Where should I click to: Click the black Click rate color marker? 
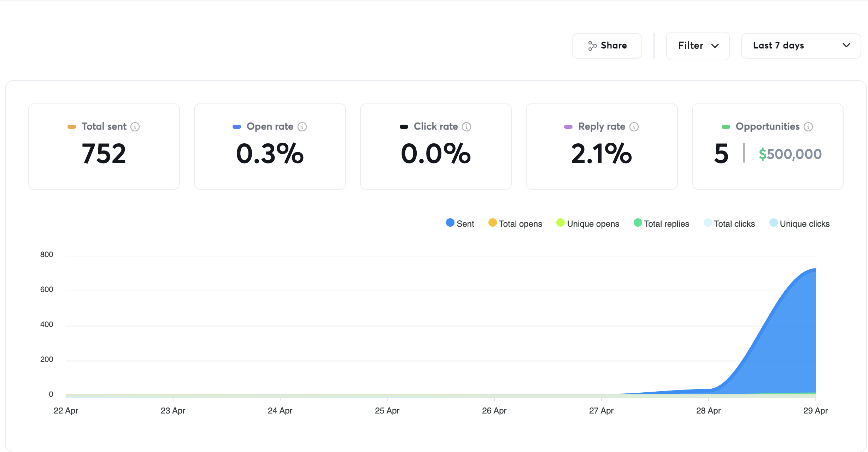[x=404, y=127]
